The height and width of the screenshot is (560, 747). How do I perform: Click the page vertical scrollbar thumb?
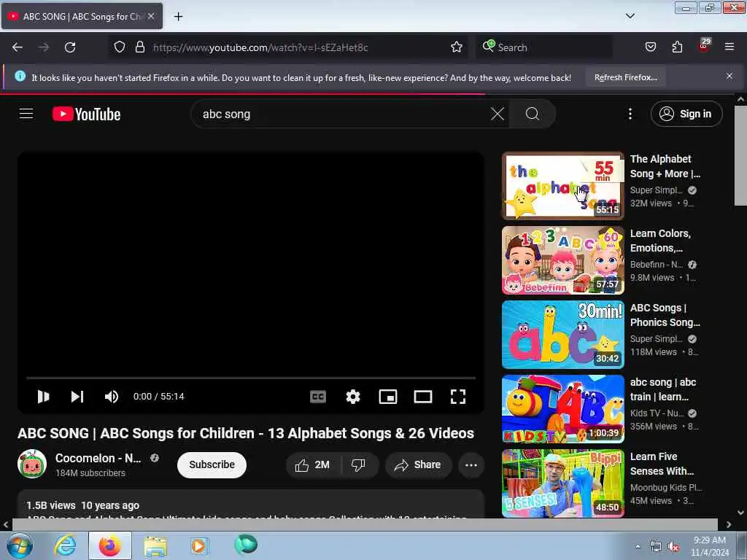click(740, 156)
